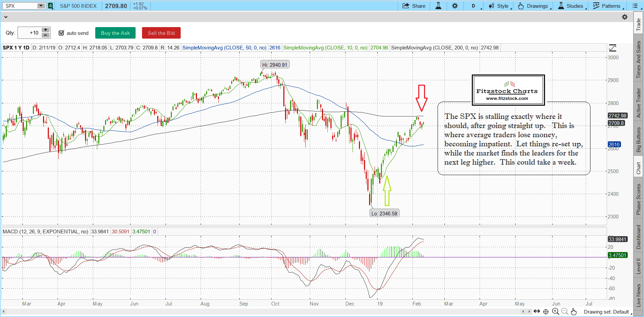Open the SPX symbol dropdown

tap(41, 6)
